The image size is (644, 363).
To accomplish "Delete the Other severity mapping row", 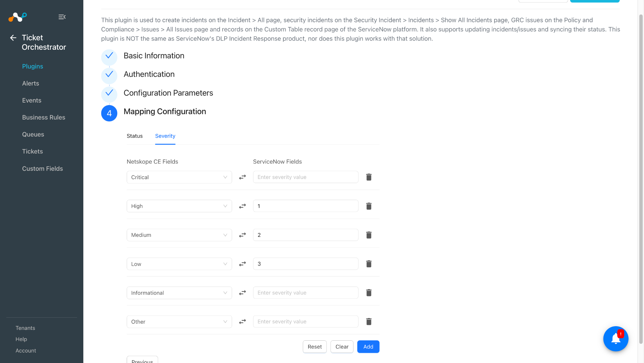I will [x=369, y=321].
